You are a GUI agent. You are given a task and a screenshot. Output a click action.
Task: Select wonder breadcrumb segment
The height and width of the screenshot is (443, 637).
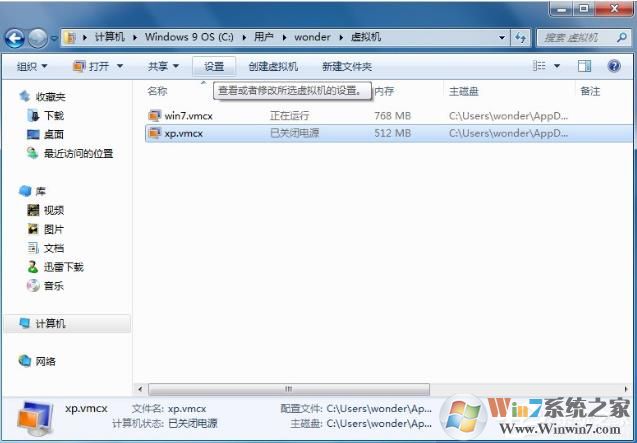(x=312, y=37)
